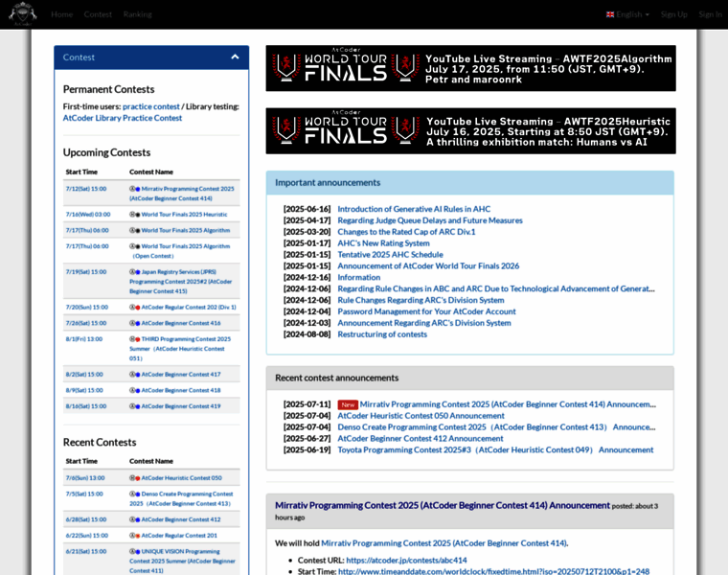
Task: Click the 7/6(Sun) 13:00 start time
Action: click(x=85, y=478)
